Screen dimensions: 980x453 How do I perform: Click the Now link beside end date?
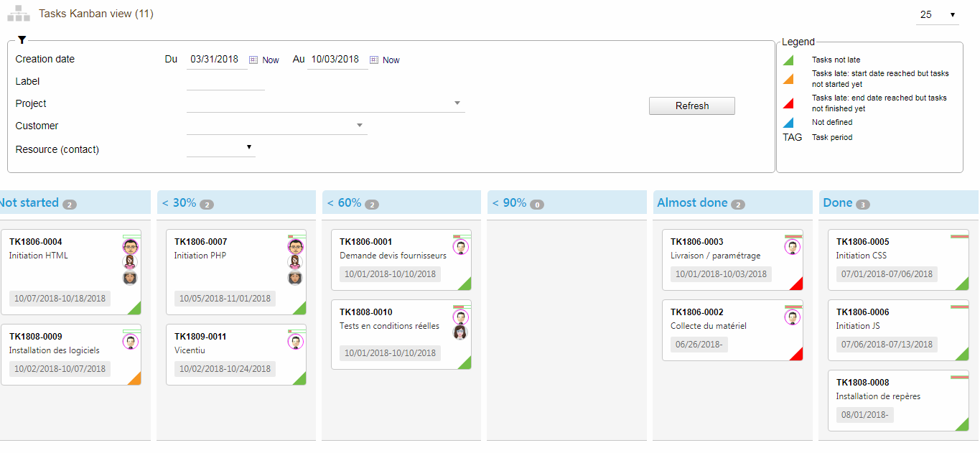pos(391,60)
